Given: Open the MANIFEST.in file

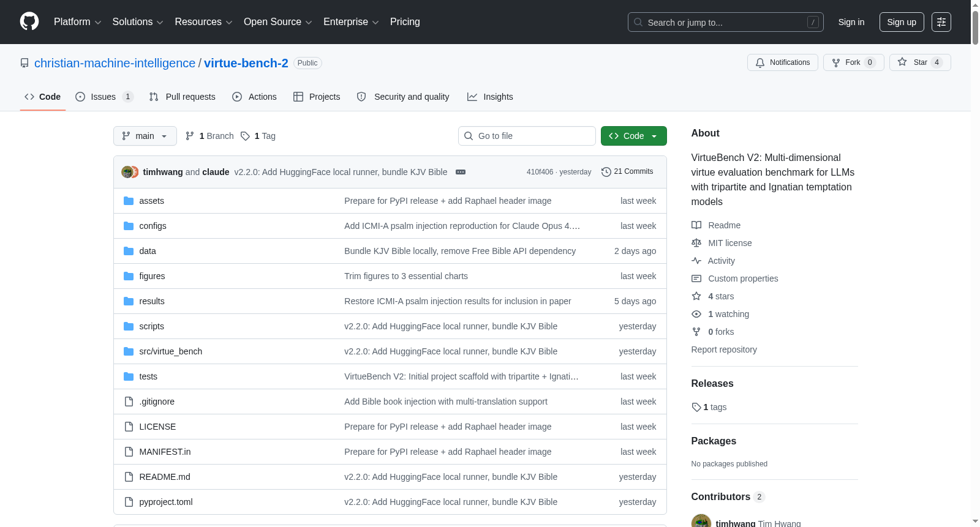Looking at the screenshot, I should tap(165, 452).
